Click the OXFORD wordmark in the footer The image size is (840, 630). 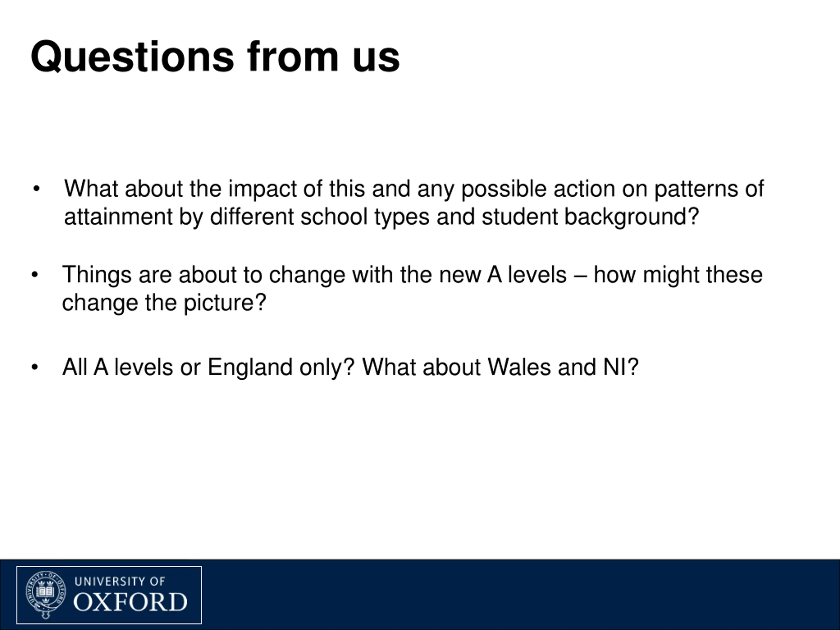click(x=130, y=602)
